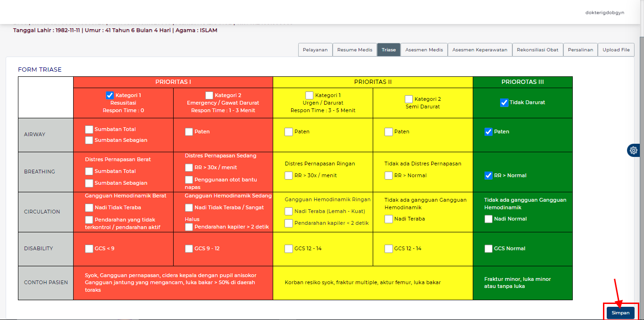The height and width of the screenshot is (320, 644).
Task: Toggle the GCS Normal checkbox
Action: click(x=488, y=248)
